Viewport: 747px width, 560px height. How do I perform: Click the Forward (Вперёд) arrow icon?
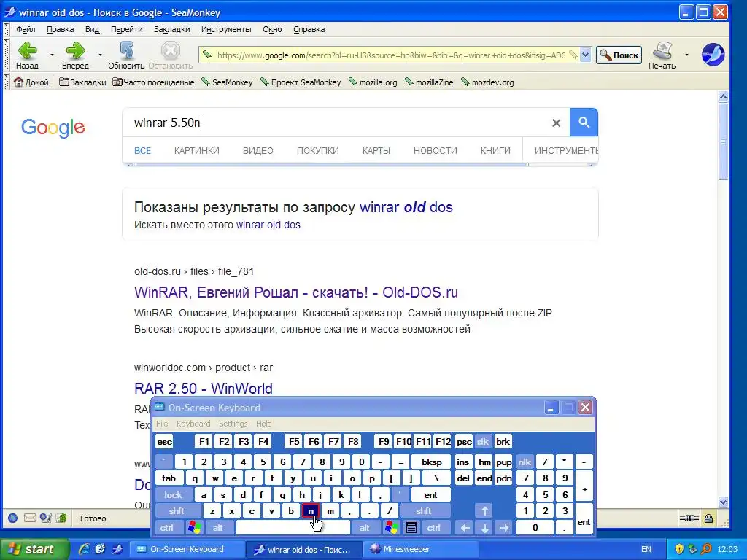75,50
